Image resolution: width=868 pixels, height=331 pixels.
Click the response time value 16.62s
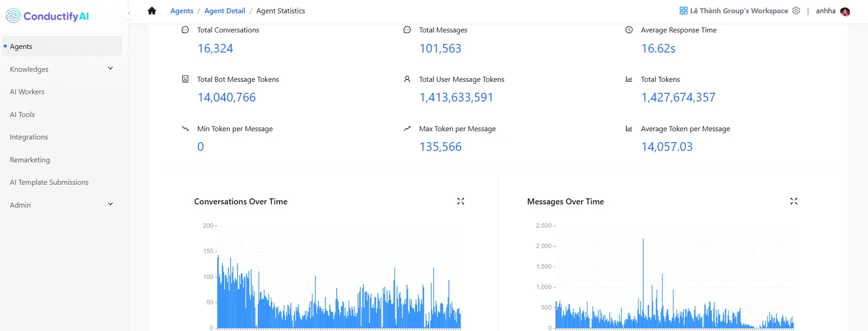tap(659, 49)
